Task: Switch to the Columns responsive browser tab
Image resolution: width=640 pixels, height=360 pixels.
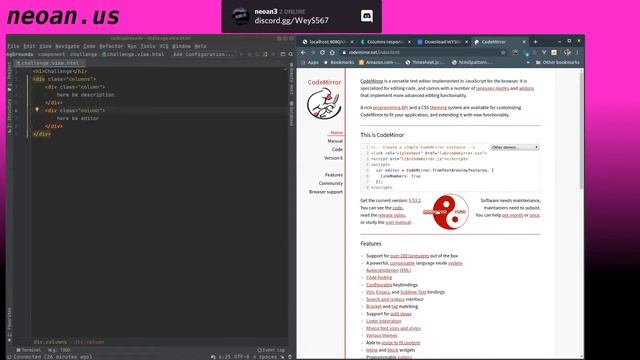Action: click(x=385, y=42)
